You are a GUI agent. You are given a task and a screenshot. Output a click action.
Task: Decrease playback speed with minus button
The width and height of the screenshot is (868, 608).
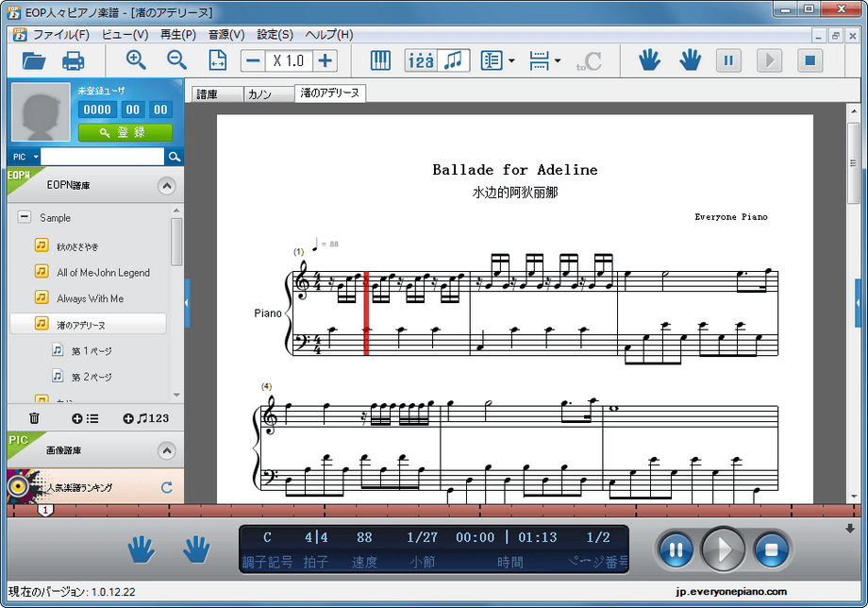click(x=253, y=60)
